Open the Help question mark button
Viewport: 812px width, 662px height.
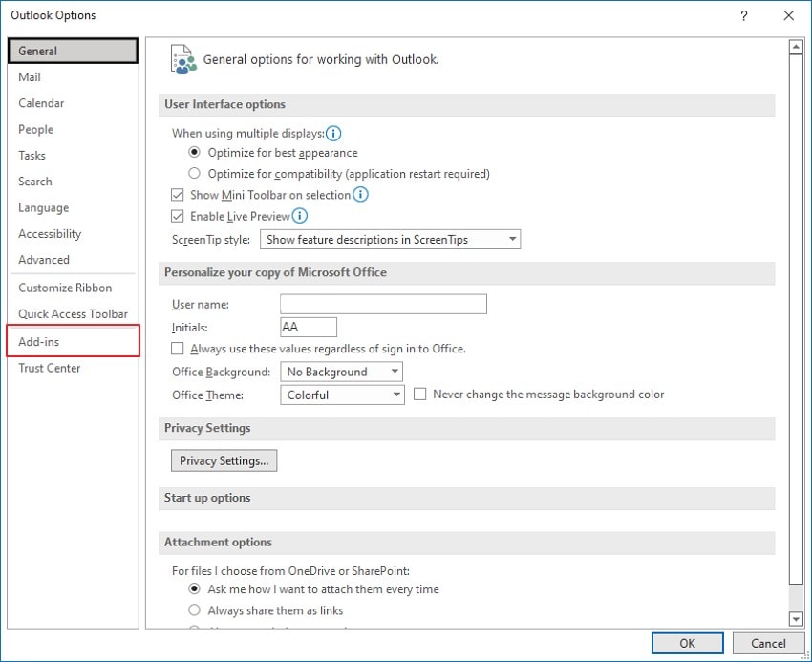(743, 15)
